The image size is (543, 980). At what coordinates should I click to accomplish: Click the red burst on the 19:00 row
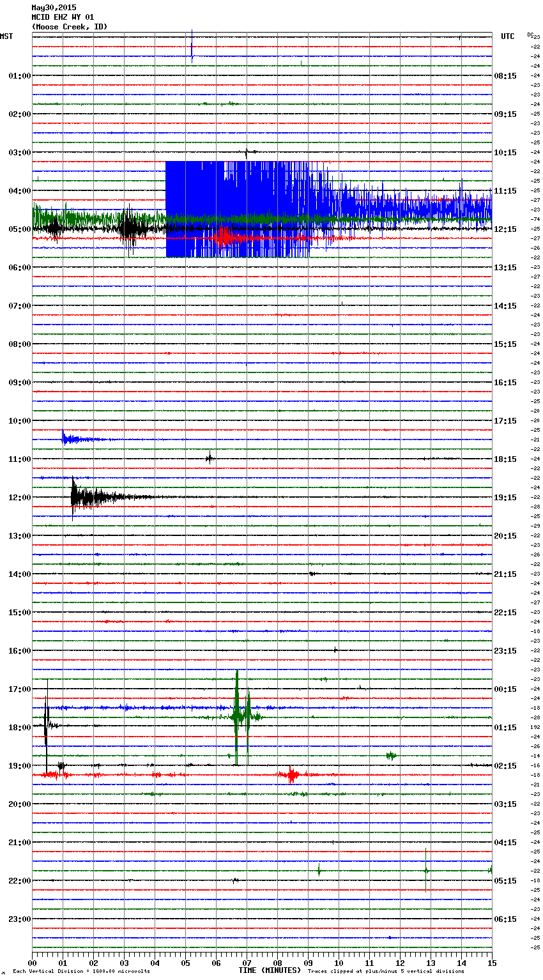(292, 775)
